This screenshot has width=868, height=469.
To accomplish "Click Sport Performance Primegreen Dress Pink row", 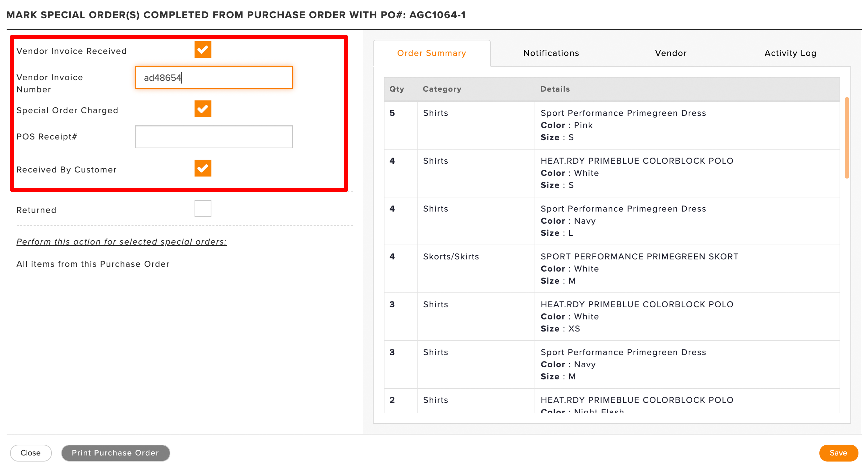I will pos(612,125).
